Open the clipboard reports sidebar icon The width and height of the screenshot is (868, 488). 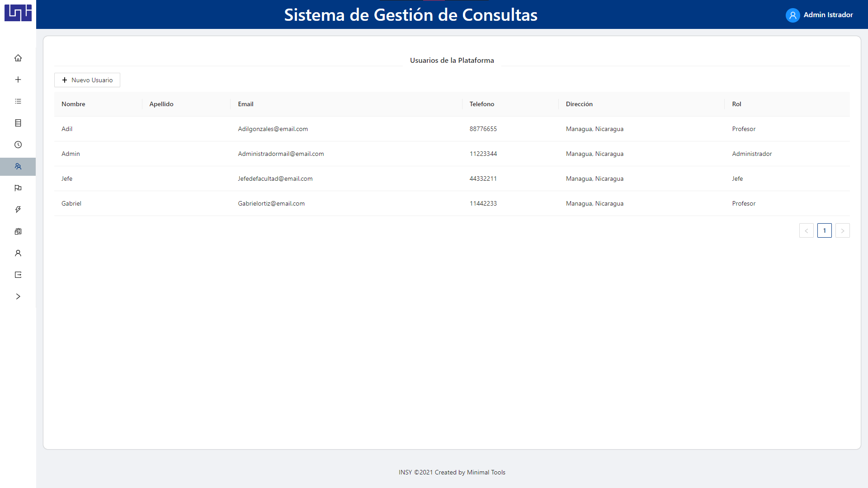pos(18,231)
